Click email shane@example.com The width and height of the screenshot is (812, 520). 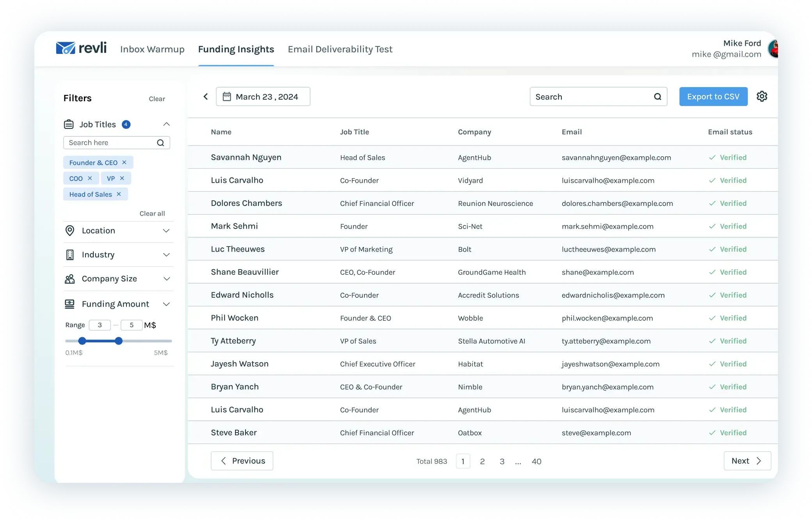click(x=598, y=272)
